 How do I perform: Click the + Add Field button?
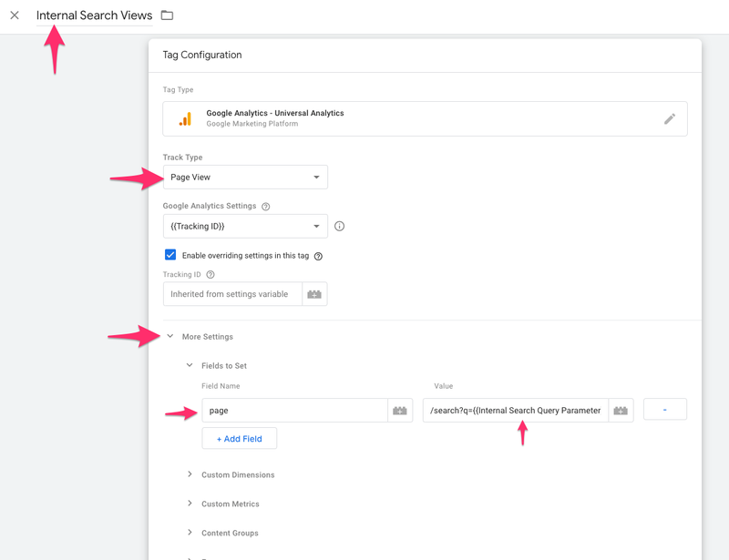pyautogui.click(x=240, y=439)
